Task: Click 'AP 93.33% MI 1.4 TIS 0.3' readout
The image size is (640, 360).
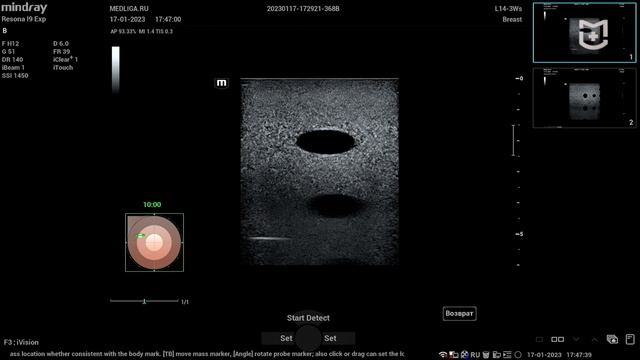Action: click(142, 31)
